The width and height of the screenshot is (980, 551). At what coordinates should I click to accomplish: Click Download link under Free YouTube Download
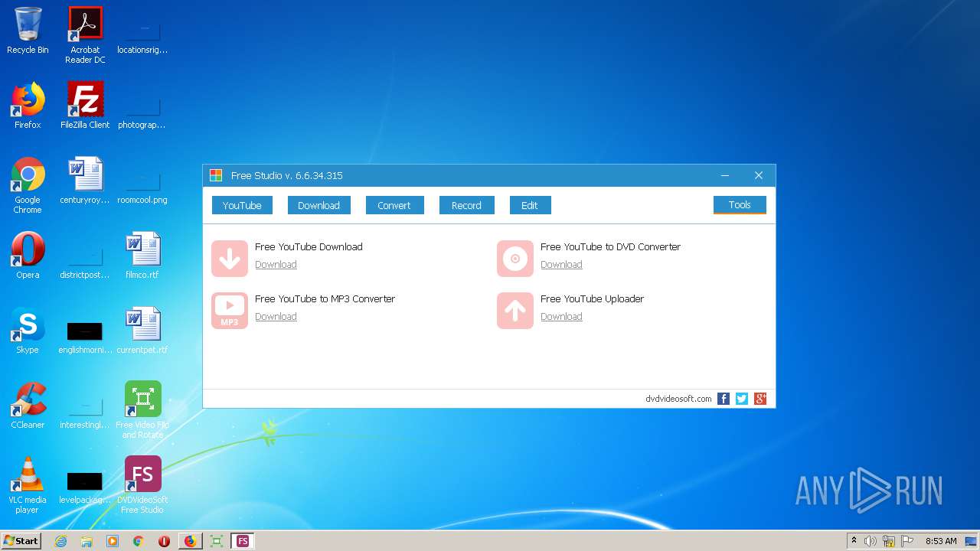(x=276, y=265)
